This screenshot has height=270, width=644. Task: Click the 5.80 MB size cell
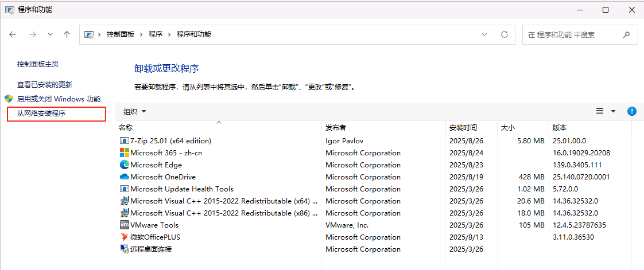(x=531, y=141)
